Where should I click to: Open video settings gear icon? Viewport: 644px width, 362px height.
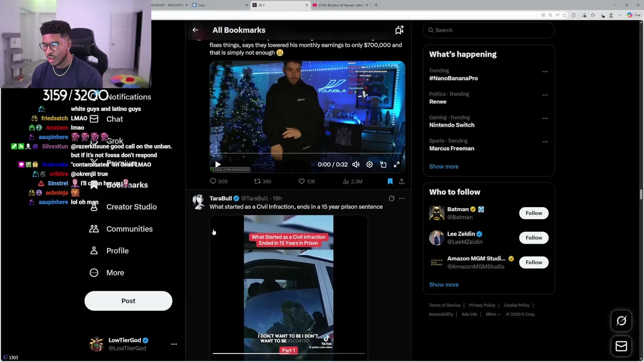369,164
